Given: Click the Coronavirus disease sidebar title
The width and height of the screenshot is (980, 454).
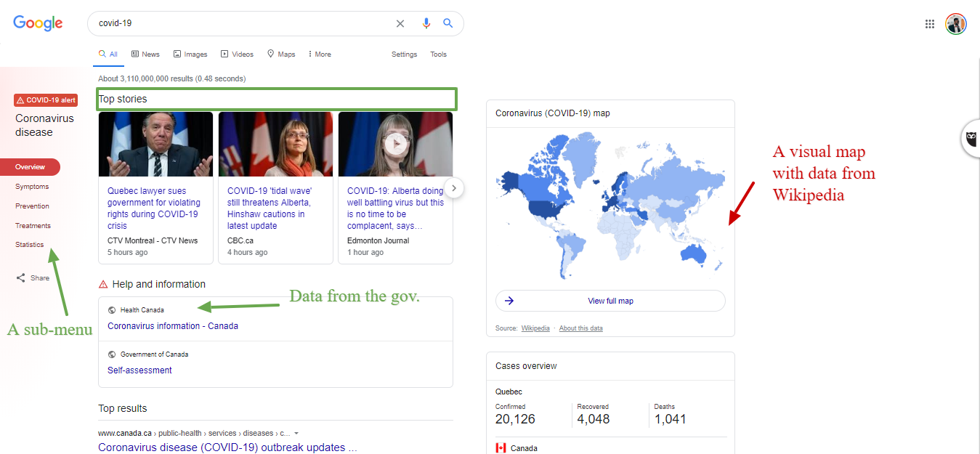Looking at the screenshot, I should (x=44, y=126).
